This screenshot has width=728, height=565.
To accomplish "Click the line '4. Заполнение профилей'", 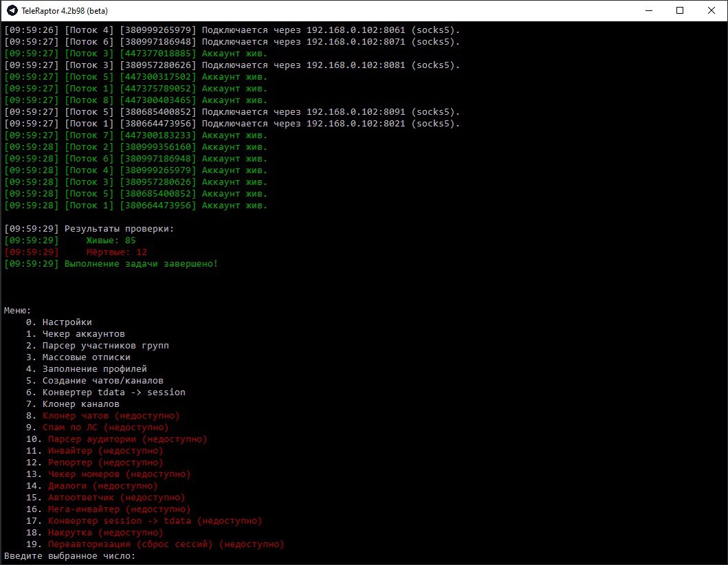I will click(x=87, y=368).
